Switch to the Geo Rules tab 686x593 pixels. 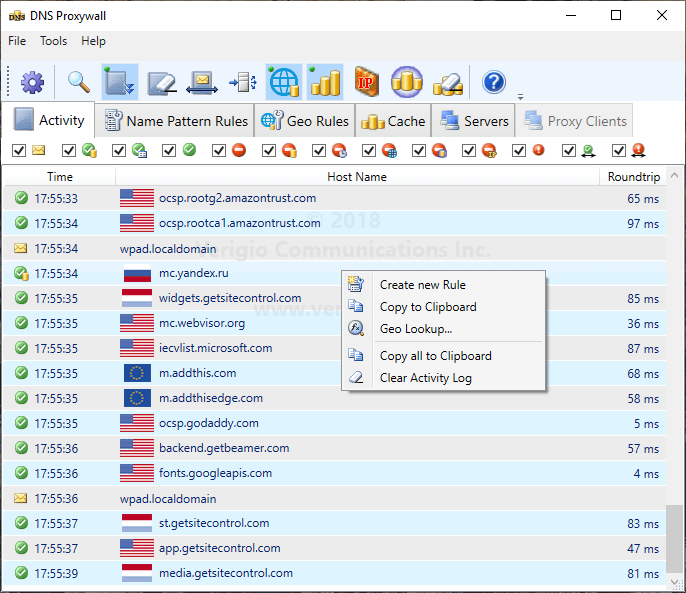click(x=304, y=121)
